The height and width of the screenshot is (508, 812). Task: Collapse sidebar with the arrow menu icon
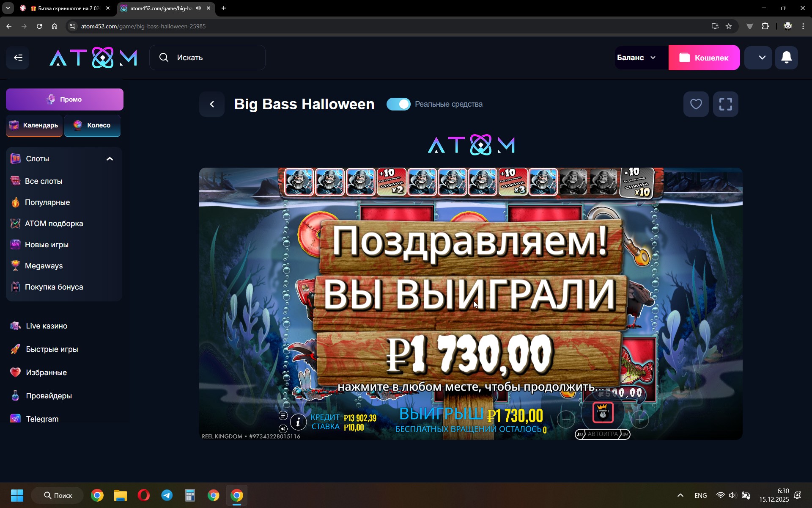(18, 58)
